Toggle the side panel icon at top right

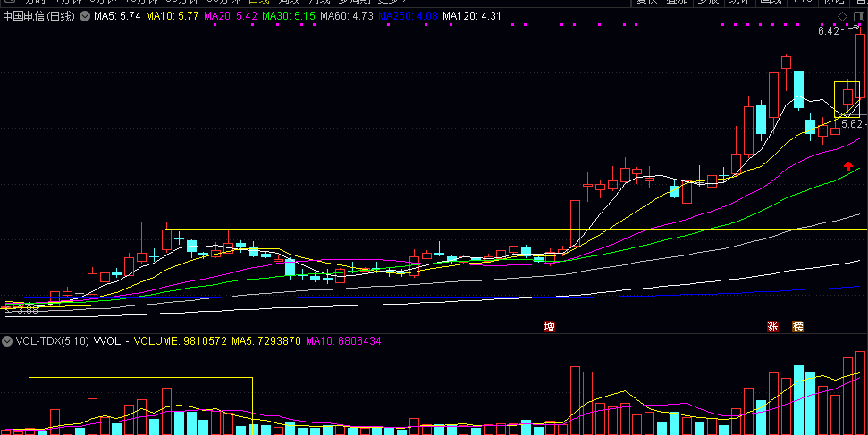tap(859, 17)
